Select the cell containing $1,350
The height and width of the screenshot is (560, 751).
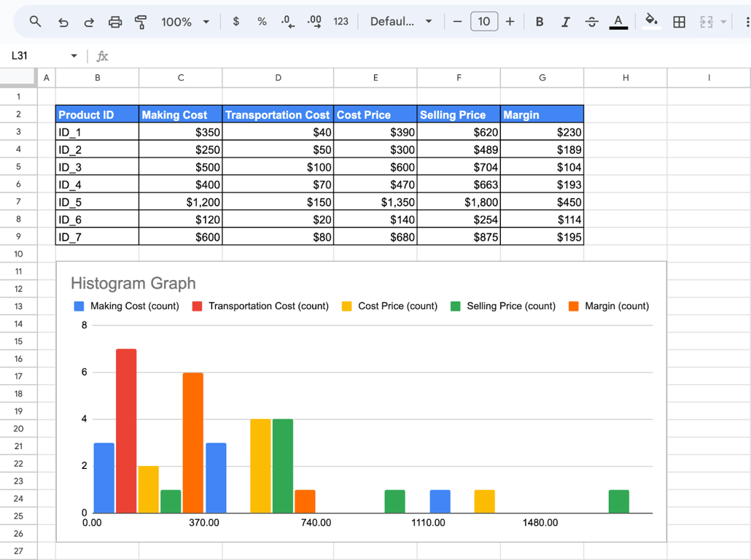coord(375,202)
